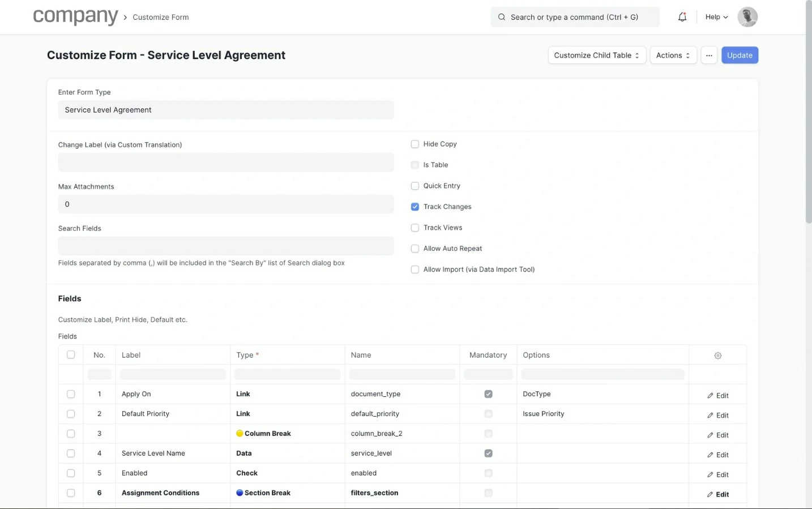Edit the Assignment Conditions section row

click(717, 494)
